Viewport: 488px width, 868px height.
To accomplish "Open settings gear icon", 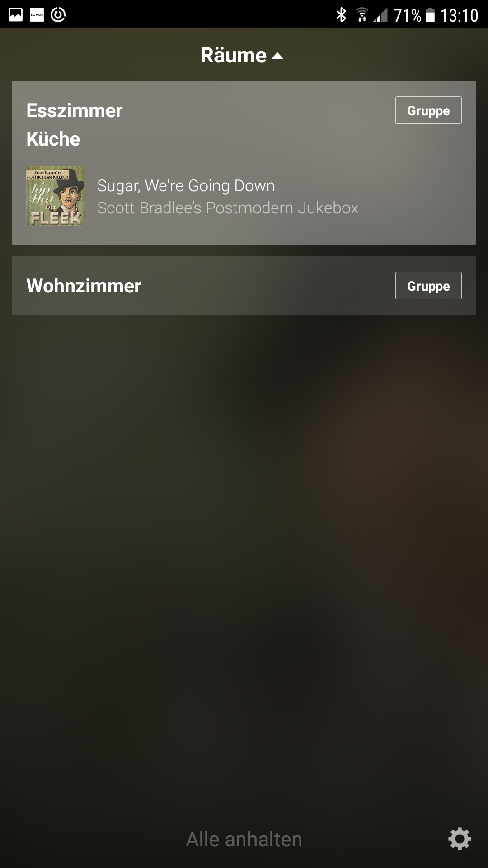I will 460,839.
